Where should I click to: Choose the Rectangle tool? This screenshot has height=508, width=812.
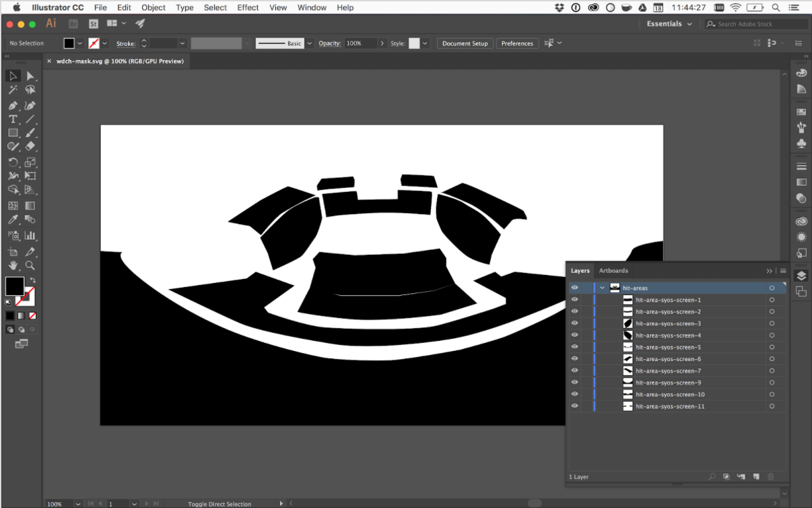pyautogui.click(x=13, y=133)
